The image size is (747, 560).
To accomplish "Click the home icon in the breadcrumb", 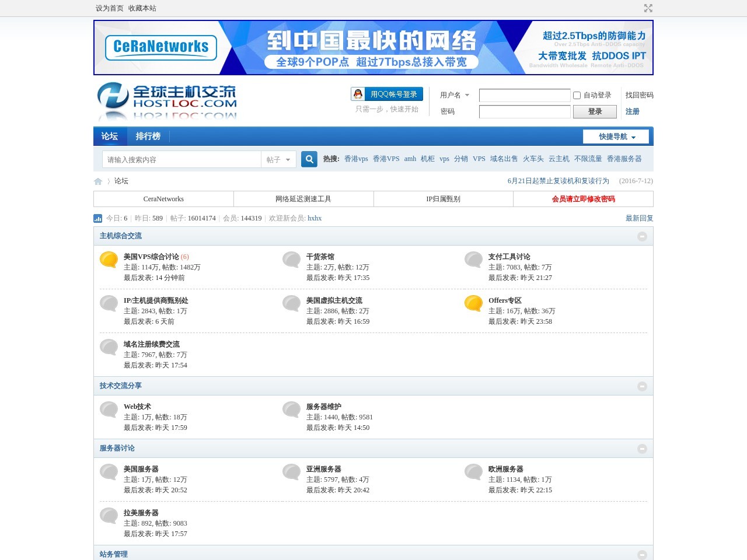I will pos(98,181).
